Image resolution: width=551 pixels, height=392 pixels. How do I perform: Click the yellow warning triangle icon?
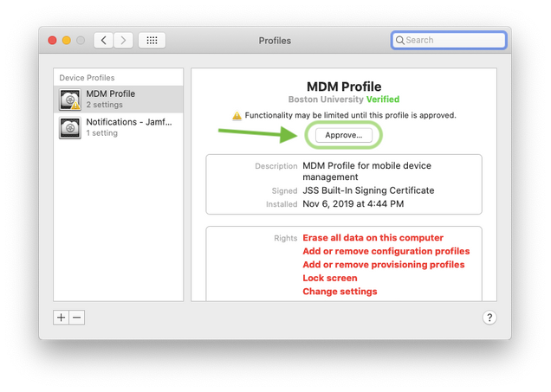pos(237,115)
